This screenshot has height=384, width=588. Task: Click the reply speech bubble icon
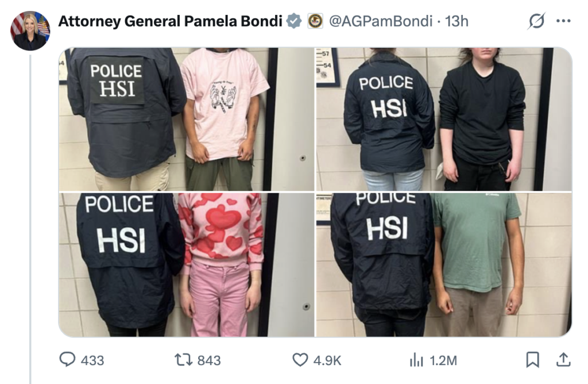[x=68, y=360]
